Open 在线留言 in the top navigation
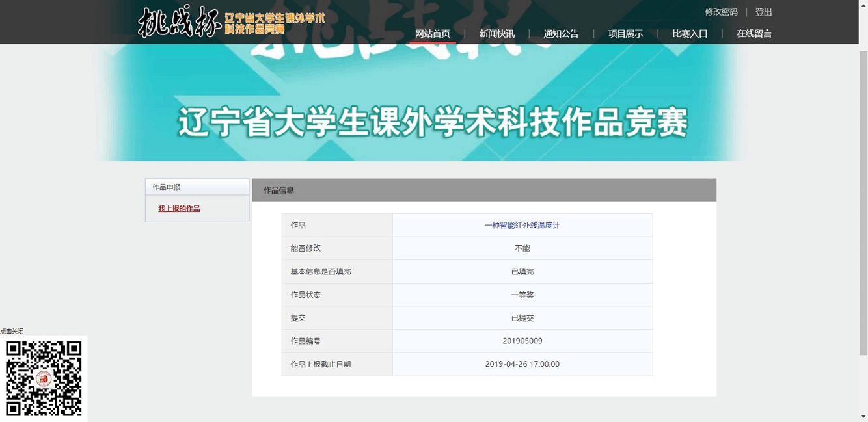 754,34
